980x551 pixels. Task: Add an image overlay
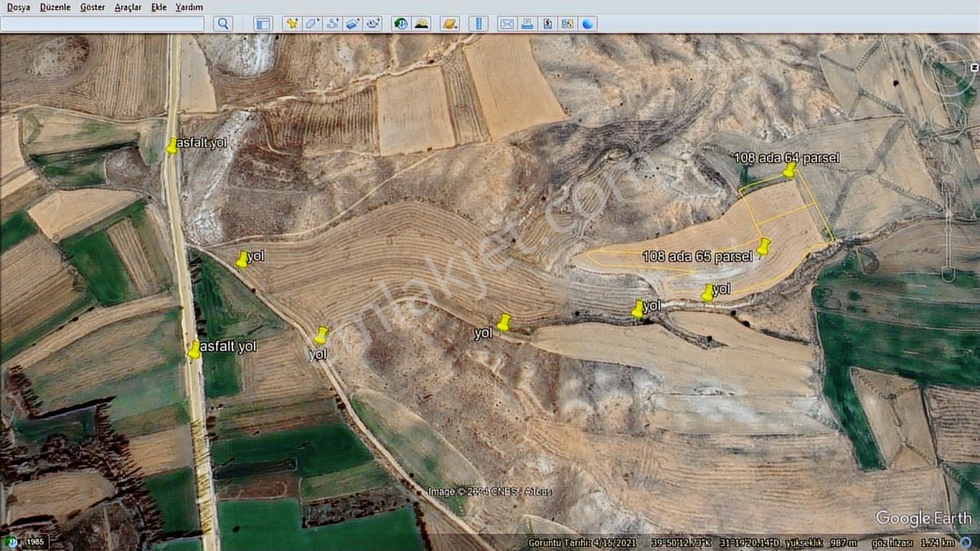352,24
